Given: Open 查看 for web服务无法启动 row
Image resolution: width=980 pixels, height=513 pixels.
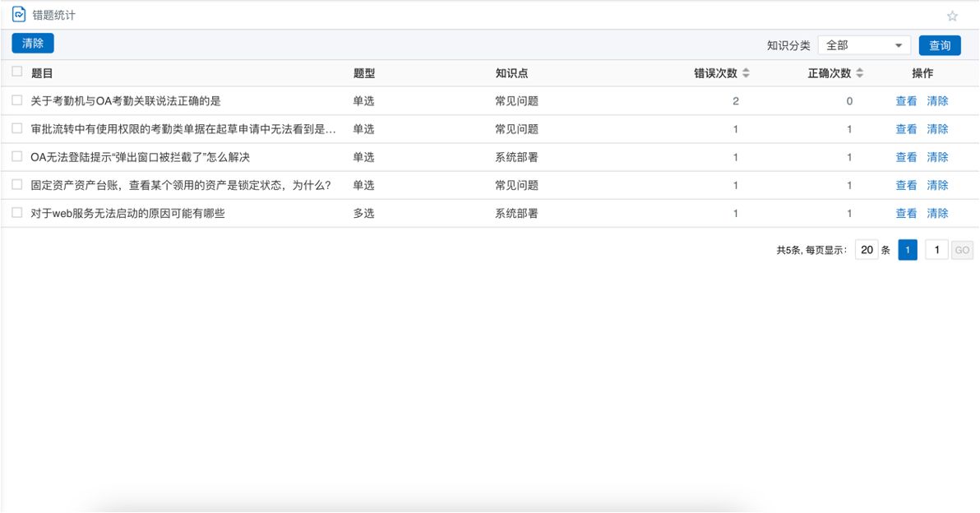Looking at the screenshot, I should tap(906, 213).
